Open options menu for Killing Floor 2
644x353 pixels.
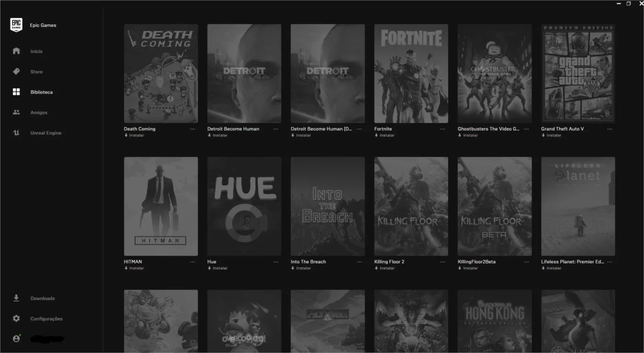tap(443, 262)
